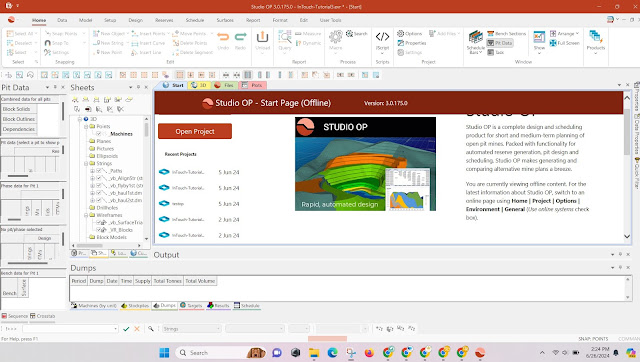640x362 pixels.
Task: Collapse the Points folder node
Action: pos(86,126)
